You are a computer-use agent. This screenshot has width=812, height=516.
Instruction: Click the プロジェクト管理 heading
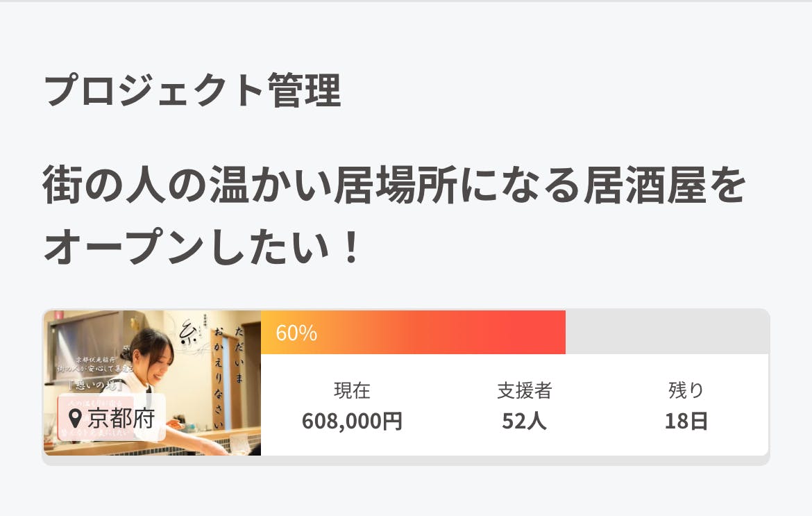click(x=193, y=91)
